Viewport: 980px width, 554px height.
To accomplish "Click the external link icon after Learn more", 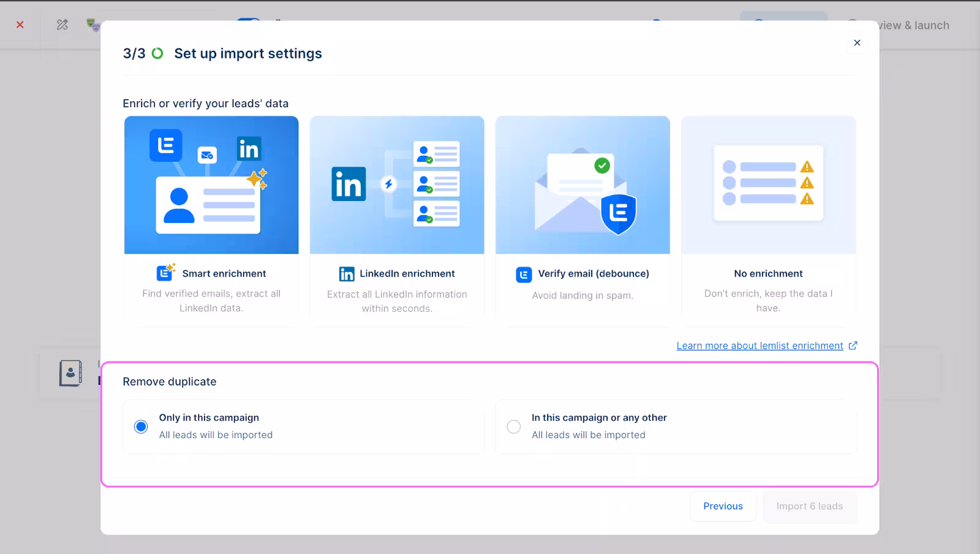I will tap(853, 346).
